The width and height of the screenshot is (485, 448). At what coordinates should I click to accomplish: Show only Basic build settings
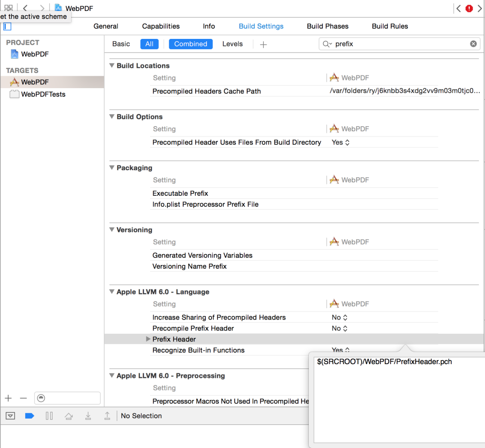[121, 44]
